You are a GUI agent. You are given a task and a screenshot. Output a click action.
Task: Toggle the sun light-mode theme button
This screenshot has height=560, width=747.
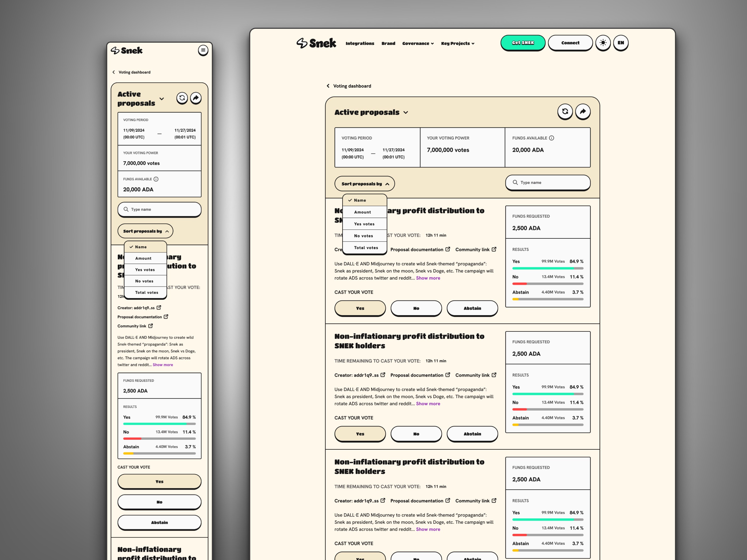coord(603,43)
